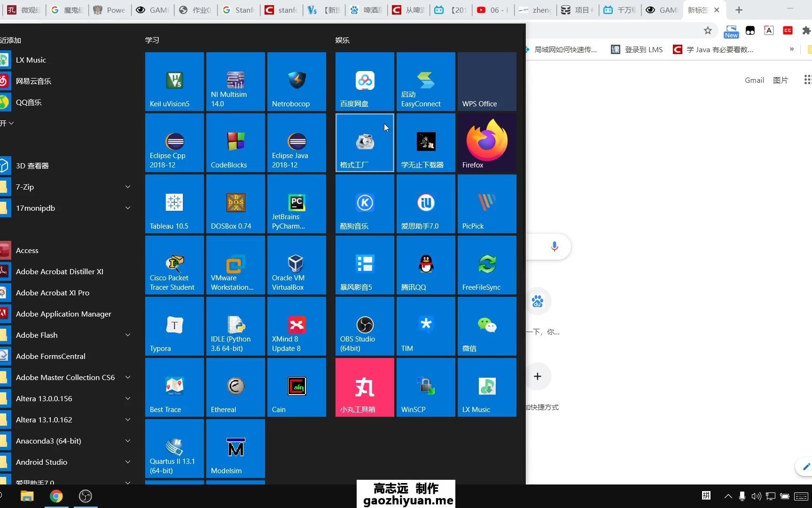Screen dimensions: 812x508
Task: Launch the 格式工厂 tile
Action: [x=365, y=143]
